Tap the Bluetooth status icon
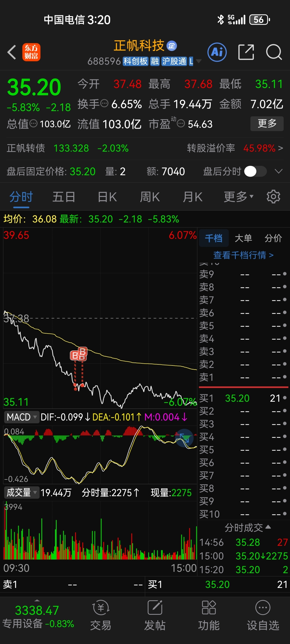The height and width of the screenshot is (644, 290). click(221, 20)
